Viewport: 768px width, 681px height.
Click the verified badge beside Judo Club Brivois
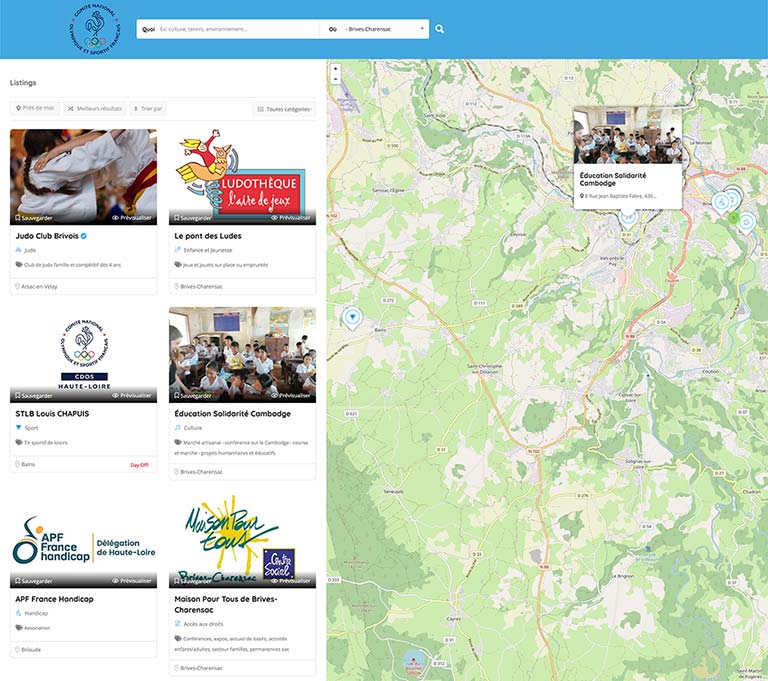coord(84,236)
